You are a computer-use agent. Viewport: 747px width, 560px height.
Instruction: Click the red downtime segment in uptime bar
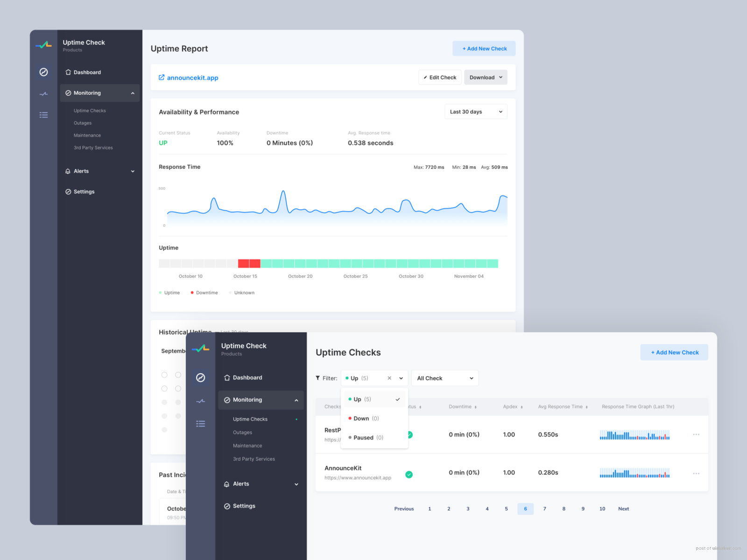click(249, 264)
